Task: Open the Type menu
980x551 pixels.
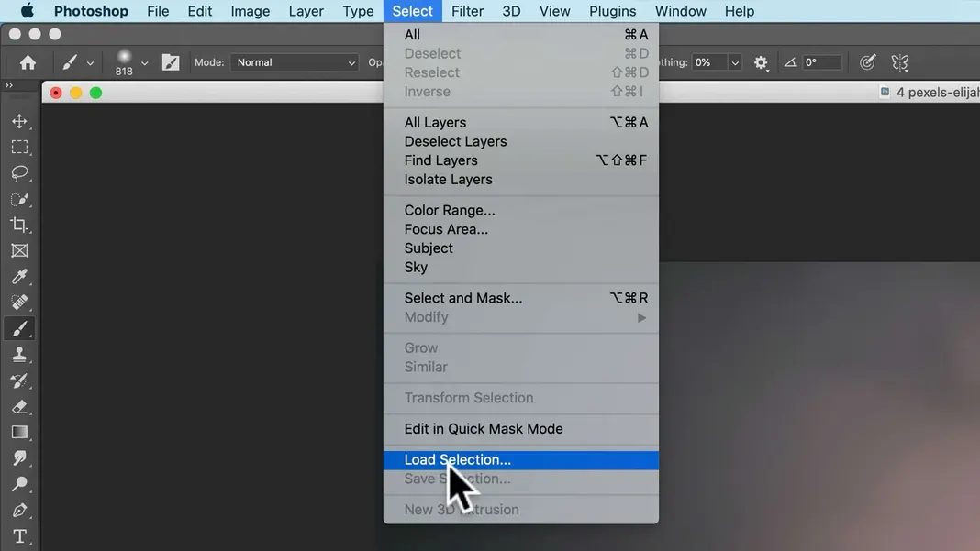Action: coord(358,11)
